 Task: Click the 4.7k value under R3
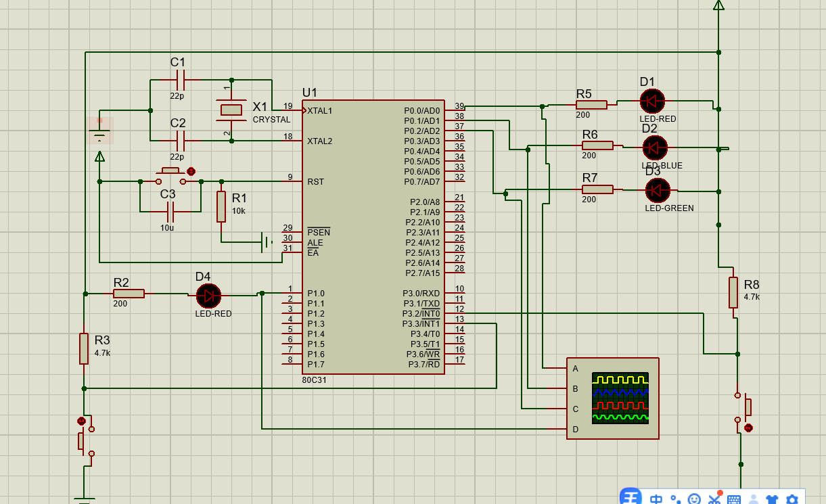click(x=102, y=353)
